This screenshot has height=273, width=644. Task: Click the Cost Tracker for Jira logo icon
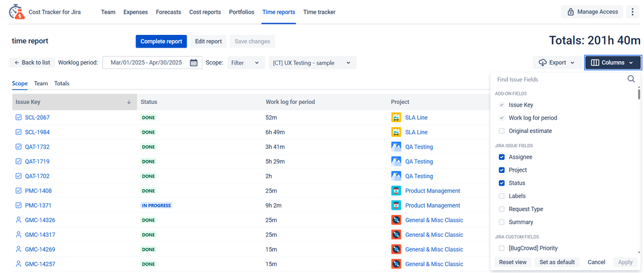[16, 12]
